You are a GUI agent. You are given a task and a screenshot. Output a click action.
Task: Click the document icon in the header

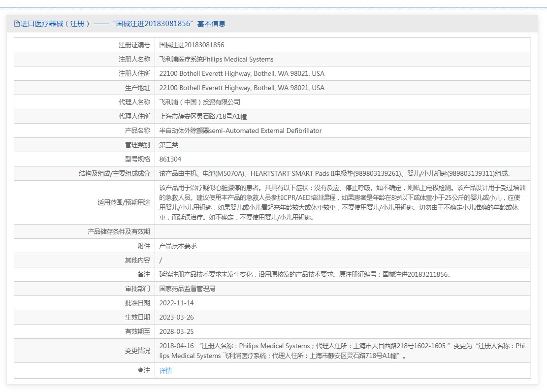[17, 24]
